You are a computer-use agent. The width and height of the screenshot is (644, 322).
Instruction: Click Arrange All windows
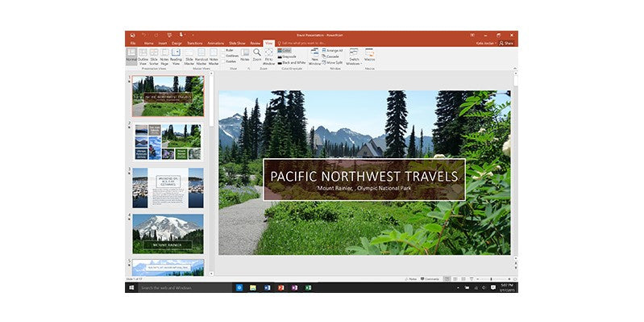[x=333, y=50]
